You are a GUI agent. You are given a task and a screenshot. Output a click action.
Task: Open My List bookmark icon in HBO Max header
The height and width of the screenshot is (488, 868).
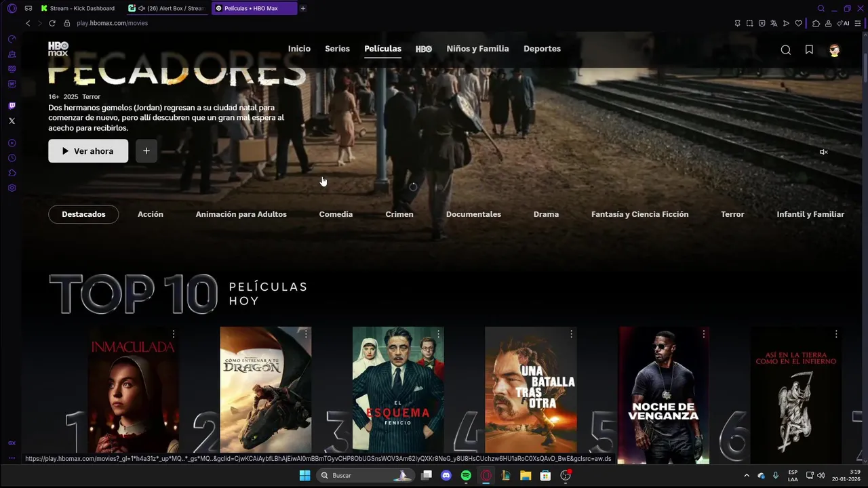click(x=809, y=49)
